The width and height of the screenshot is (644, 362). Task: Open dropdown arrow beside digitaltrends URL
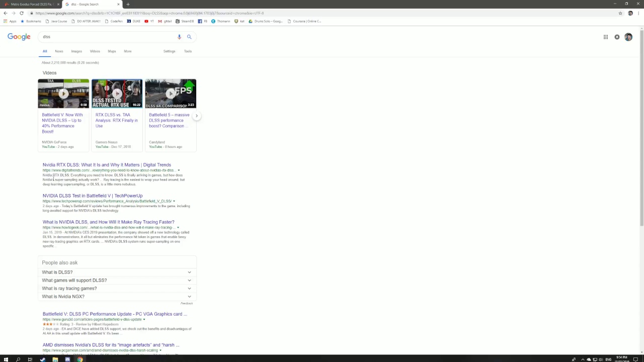(x=179, y=170)
